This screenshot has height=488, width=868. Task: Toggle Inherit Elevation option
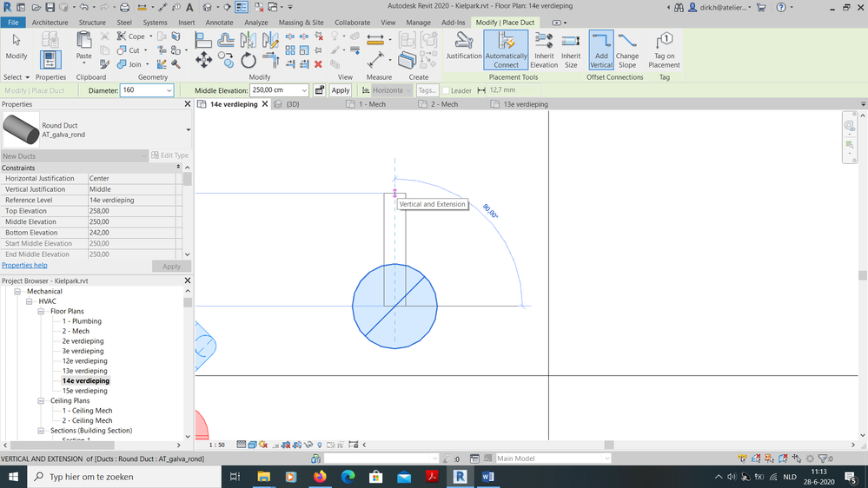544,49
